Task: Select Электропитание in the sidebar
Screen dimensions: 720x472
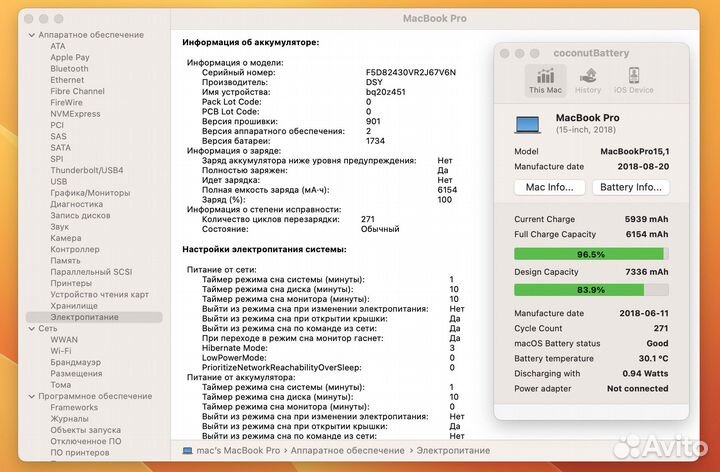Action: pos(94,317)
